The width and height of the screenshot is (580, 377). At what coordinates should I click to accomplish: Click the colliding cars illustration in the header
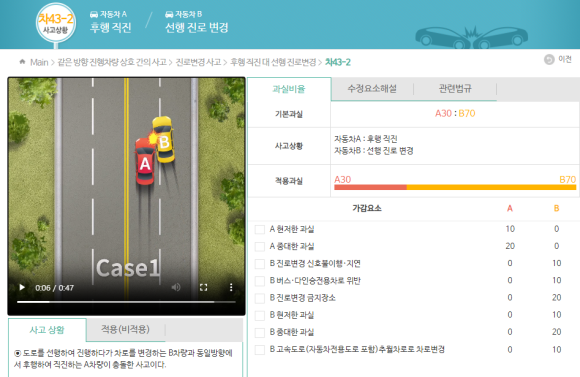click(472, 37)
